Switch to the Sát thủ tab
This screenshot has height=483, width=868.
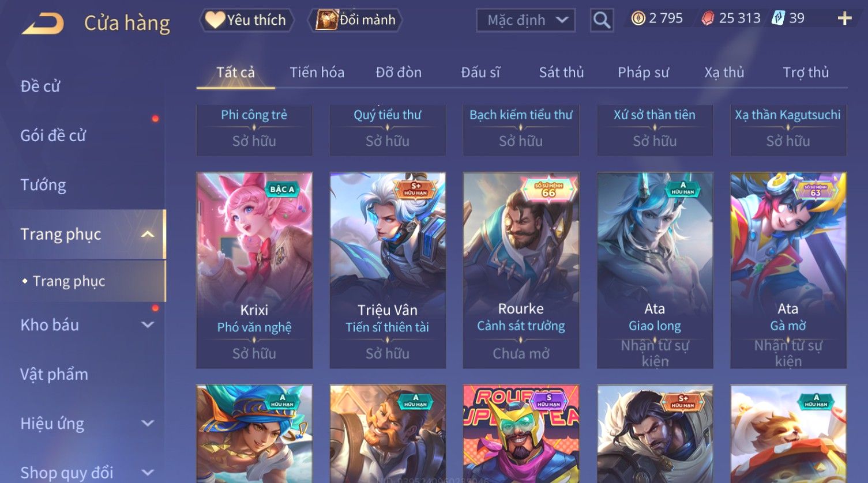561,73
